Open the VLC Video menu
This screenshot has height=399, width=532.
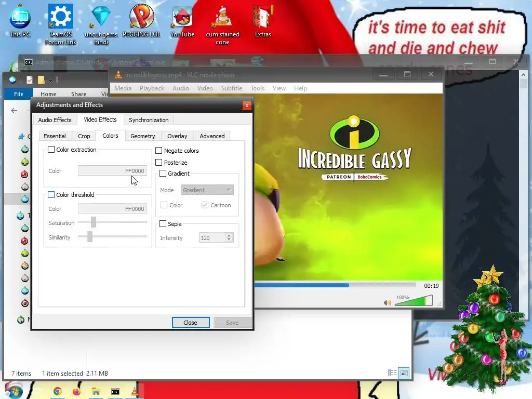tap(205, 88)
